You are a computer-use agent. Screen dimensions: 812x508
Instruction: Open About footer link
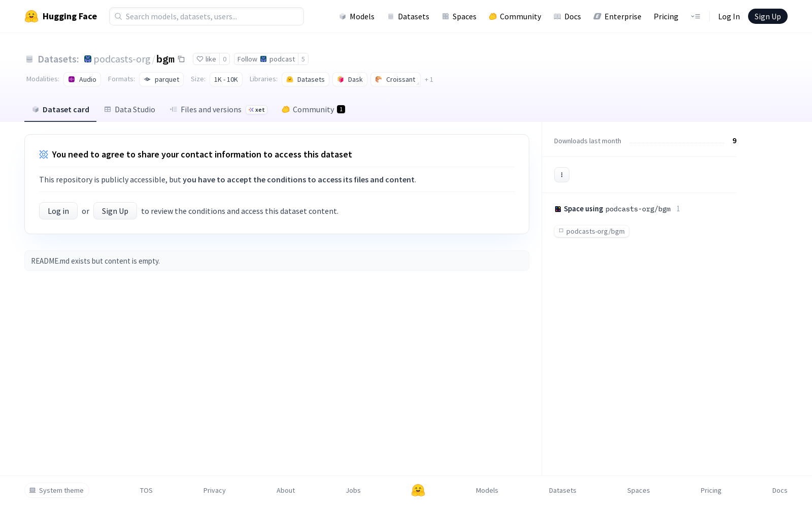(285, 490)
